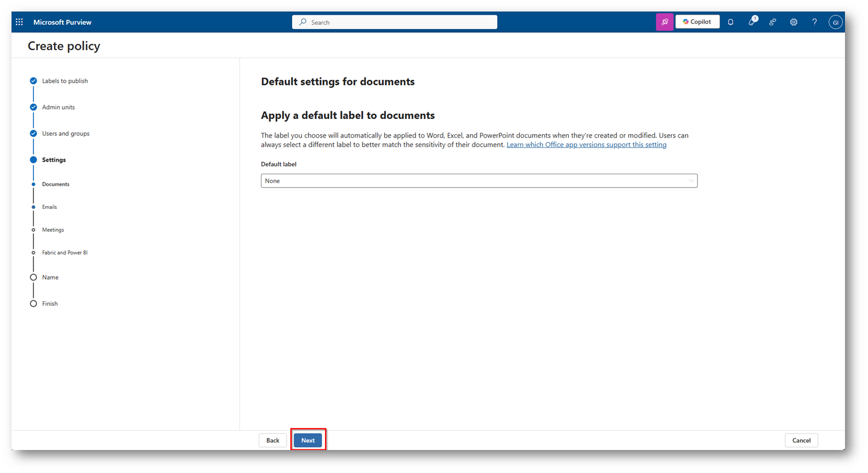Jump to the Name step
The width and height of the screenshot is (868, 473).
50,277
